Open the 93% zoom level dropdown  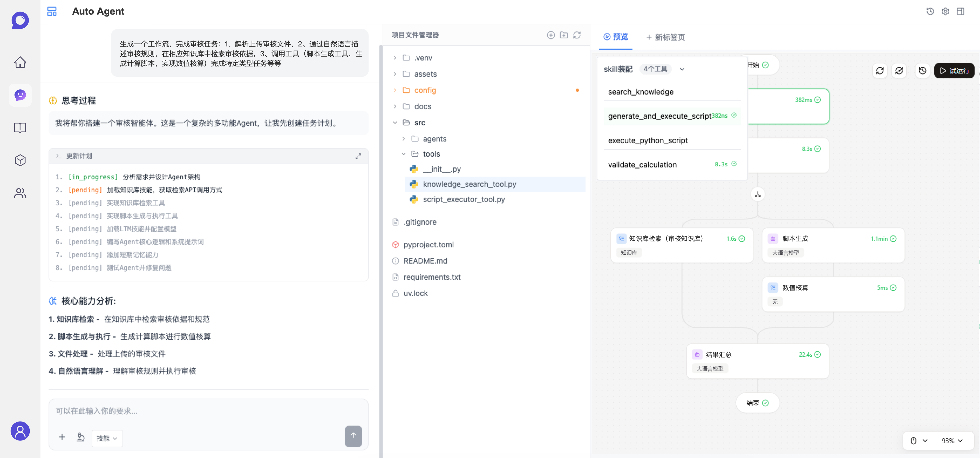click(952, 440)
